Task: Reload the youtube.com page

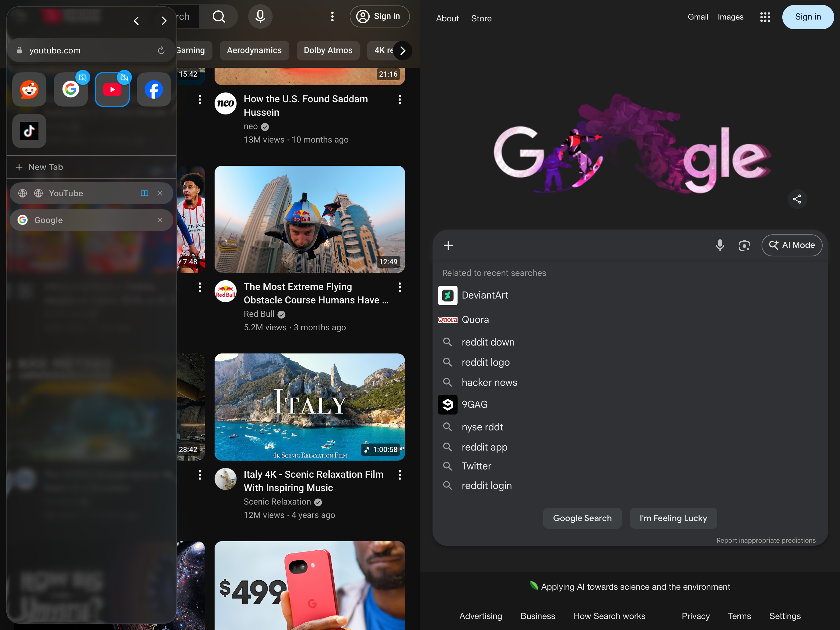Action: (x=161, y=50)
